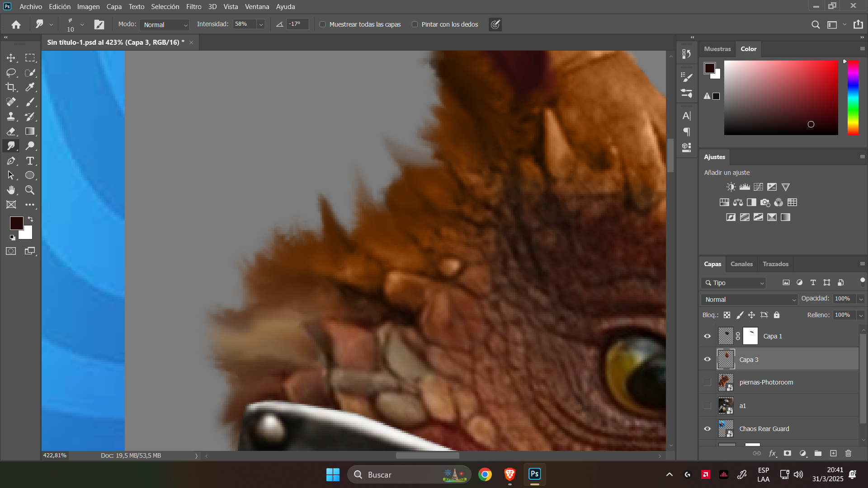
Task: Show the a1 layer
Action: tap(708, 406)
